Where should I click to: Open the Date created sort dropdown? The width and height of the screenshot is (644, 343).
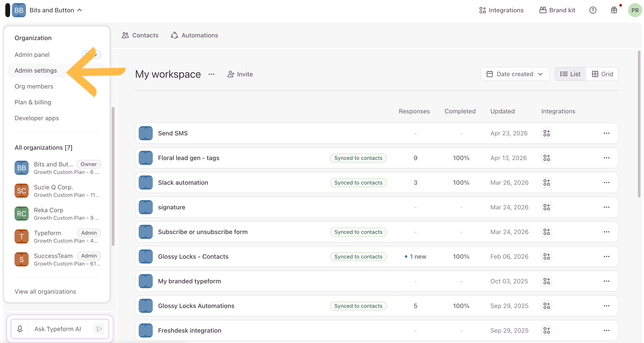[x=515, y=74]
